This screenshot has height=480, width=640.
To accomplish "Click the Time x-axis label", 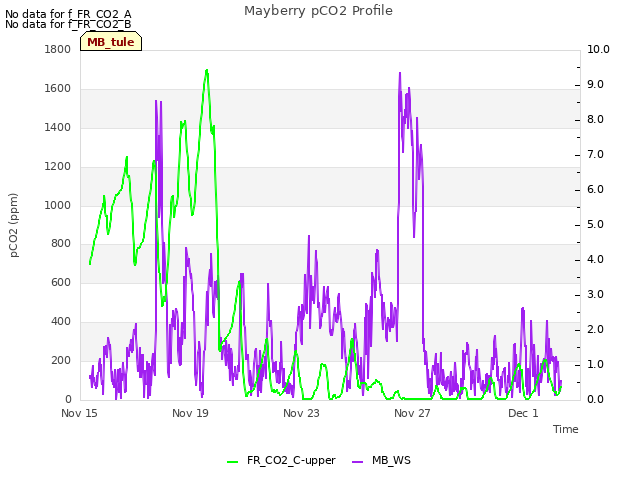I will 566,429.
